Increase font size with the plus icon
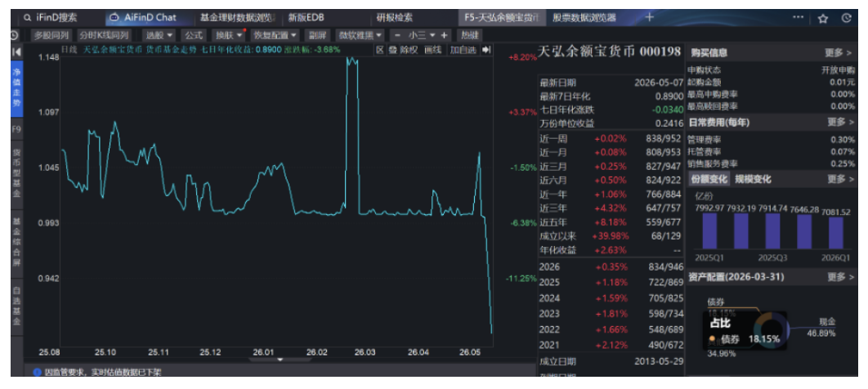This screenshot has width=868, height=389. [x=444, y=35]
